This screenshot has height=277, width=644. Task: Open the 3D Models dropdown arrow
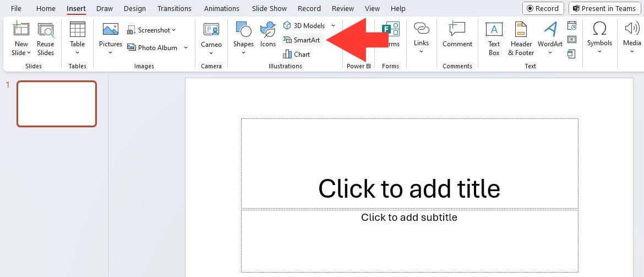pyautogui.click(x=333, y=25)
